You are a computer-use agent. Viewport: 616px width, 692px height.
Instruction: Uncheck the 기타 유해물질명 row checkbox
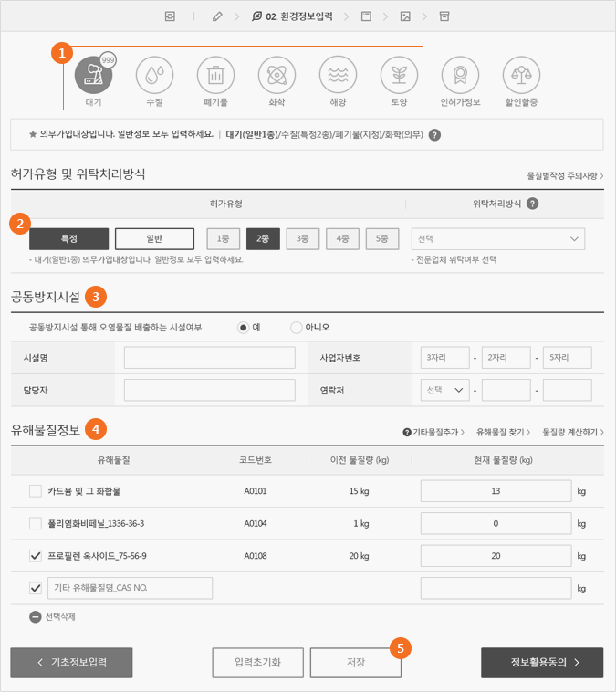[x=36, y=588]
